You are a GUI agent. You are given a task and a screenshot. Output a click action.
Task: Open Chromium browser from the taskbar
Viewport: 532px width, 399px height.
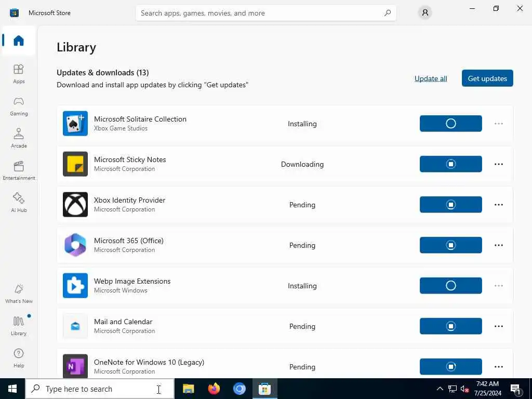click(239, 389)
